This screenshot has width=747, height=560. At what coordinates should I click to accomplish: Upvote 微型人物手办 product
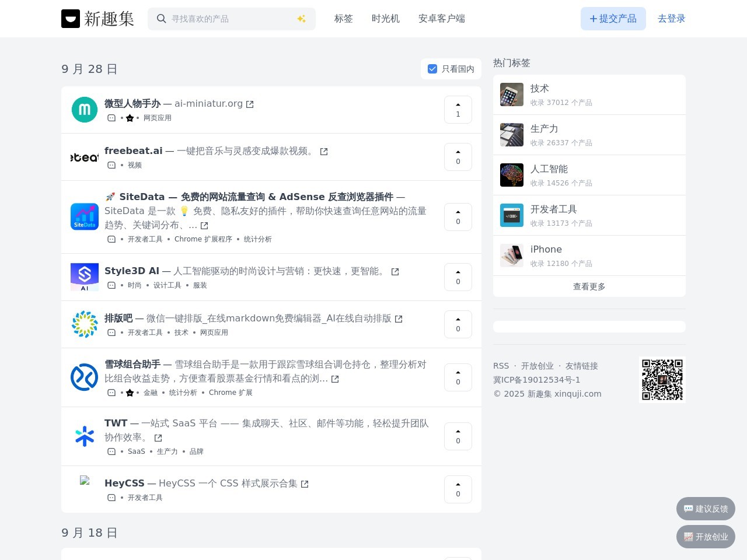click(458, 110)
